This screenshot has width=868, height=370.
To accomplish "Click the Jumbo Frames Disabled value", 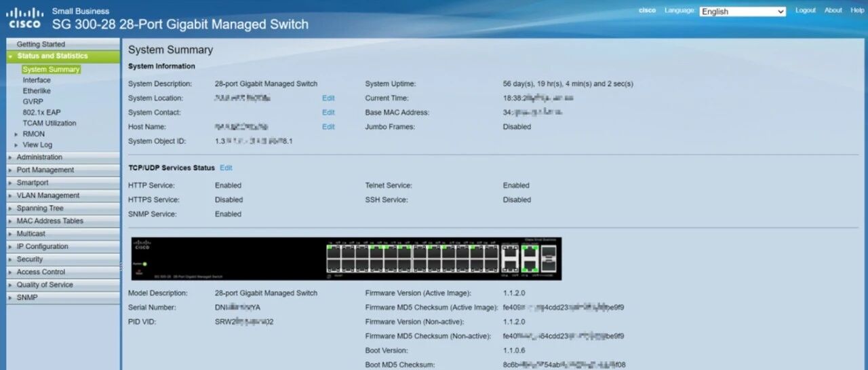I will click(x=517, y=127).
